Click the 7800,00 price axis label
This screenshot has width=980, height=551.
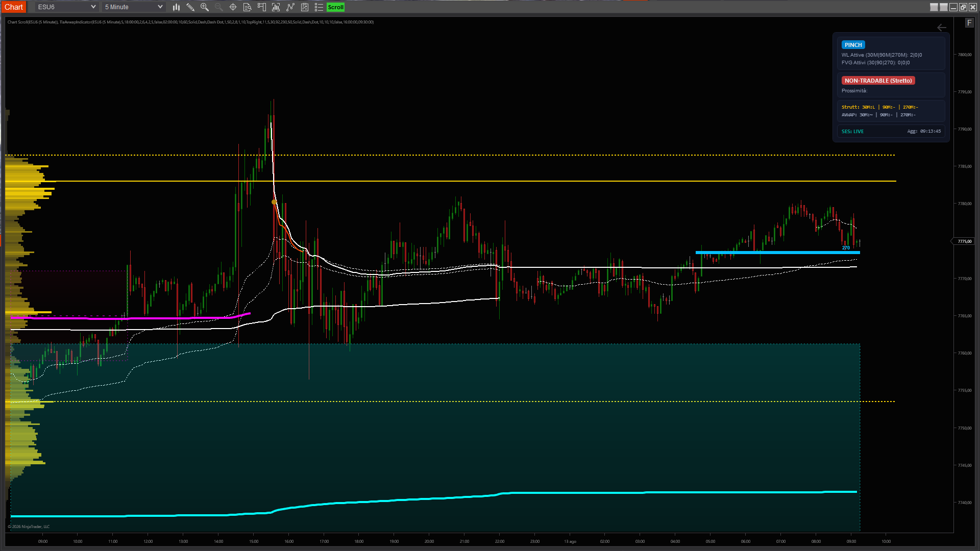click(x=965, y=55)
